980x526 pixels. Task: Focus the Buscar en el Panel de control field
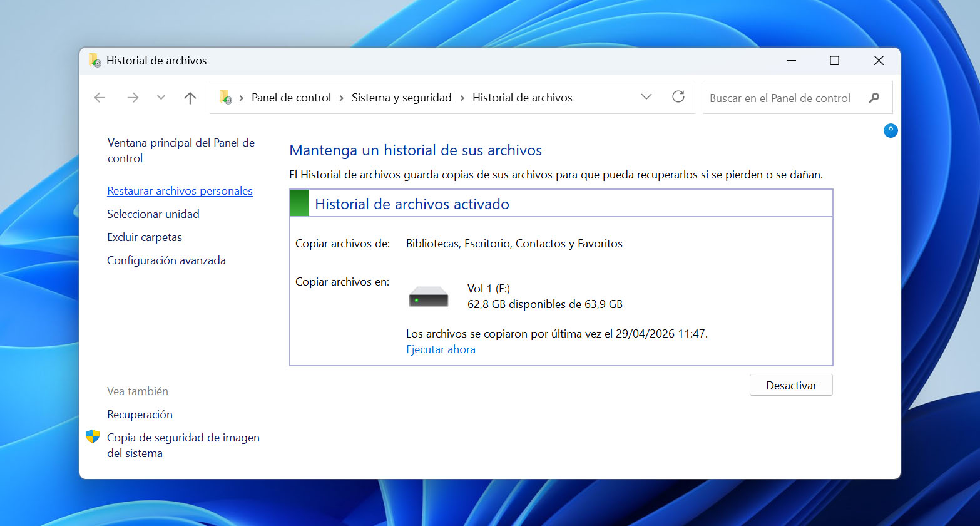point(797,98)
